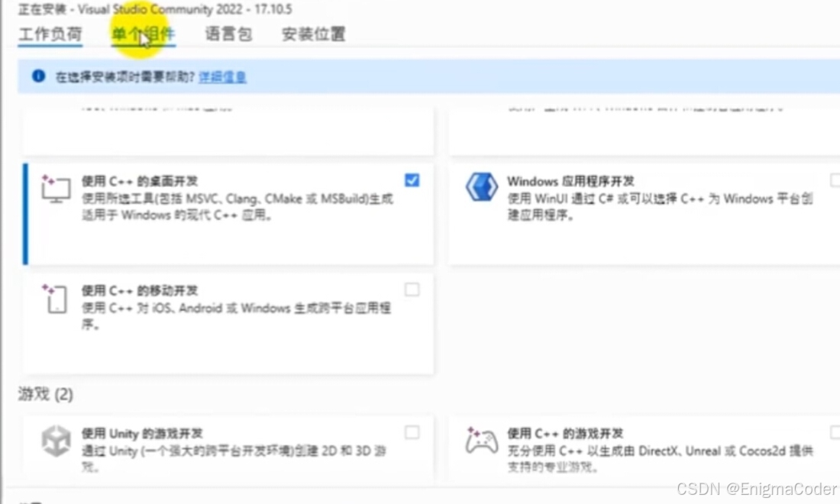Select the 使用 C++ 的游戏开发 title
Screen dimensions: 840x504
(565, 433)
